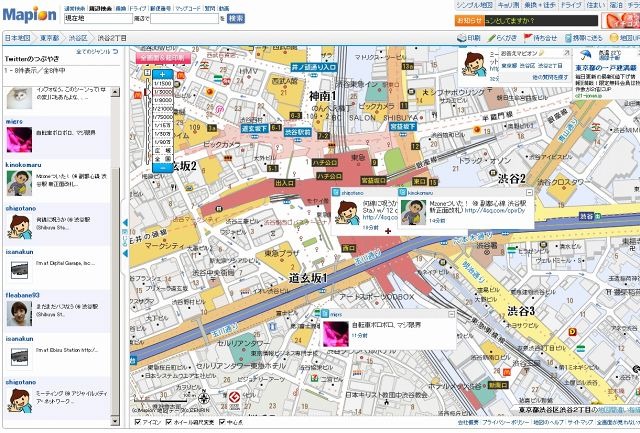This screenshot has height=433, width=640.
Task: Click the 全てのジャンル genre link
Action: 93,51
